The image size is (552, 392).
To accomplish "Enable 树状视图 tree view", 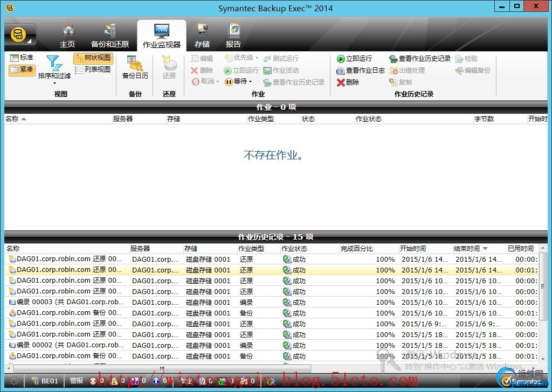I will tap(93, 58).
